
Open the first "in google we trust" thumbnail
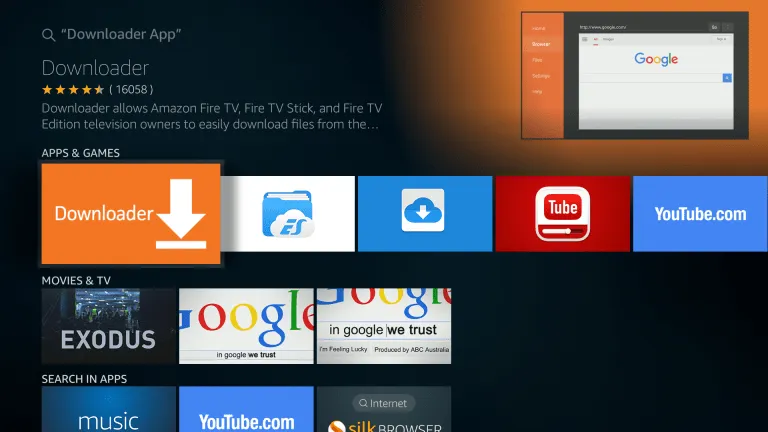pyautogui.click(x=246, y=326)
